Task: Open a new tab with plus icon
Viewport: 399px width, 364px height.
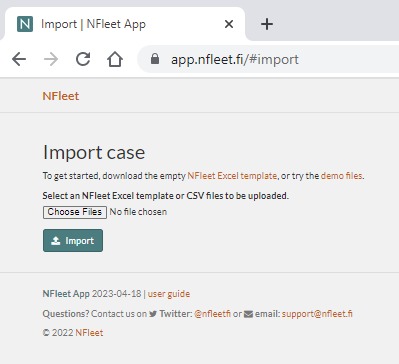Action: (x=267, y=24)
